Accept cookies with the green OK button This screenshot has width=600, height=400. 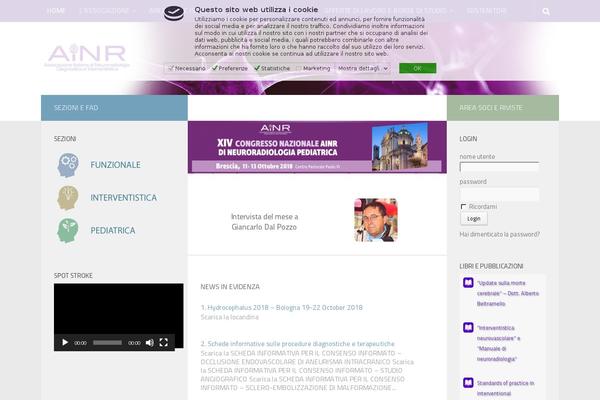[x=417, y=68]
